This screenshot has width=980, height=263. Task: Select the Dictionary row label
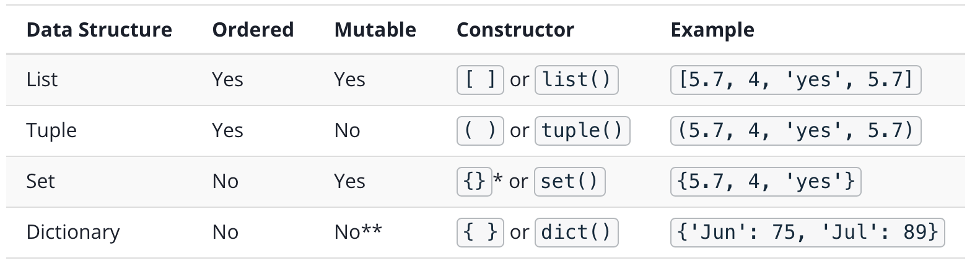tap(73, 232)
